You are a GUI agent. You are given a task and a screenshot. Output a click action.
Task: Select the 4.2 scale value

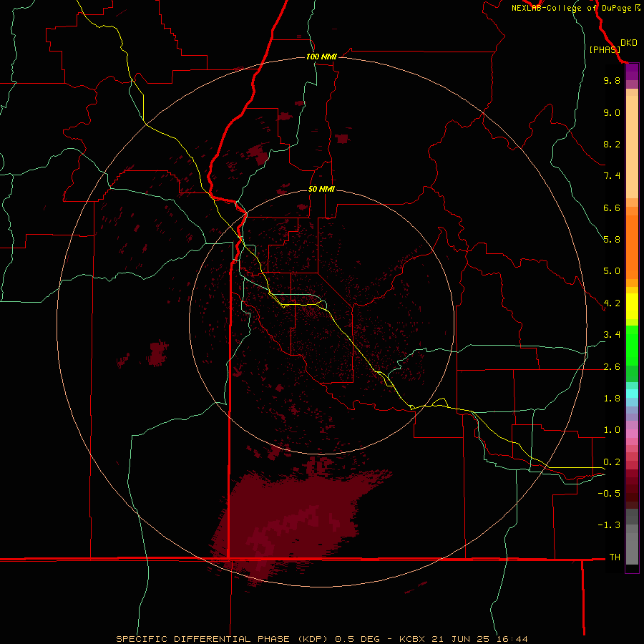pos(612,303)
